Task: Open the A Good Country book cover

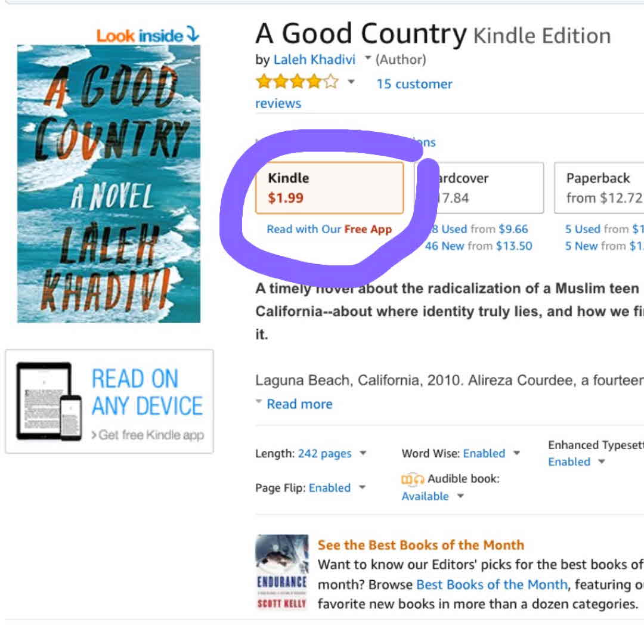Action: [x=109, y=184]
